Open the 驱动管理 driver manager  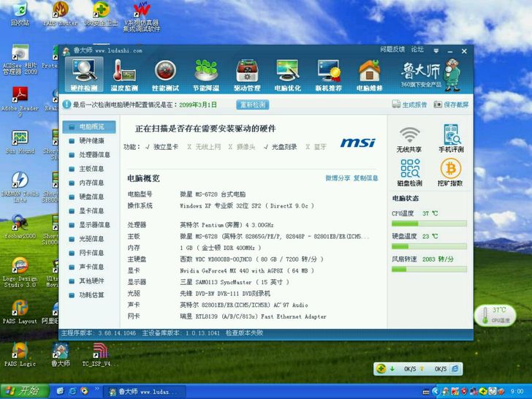click(247, 75)
